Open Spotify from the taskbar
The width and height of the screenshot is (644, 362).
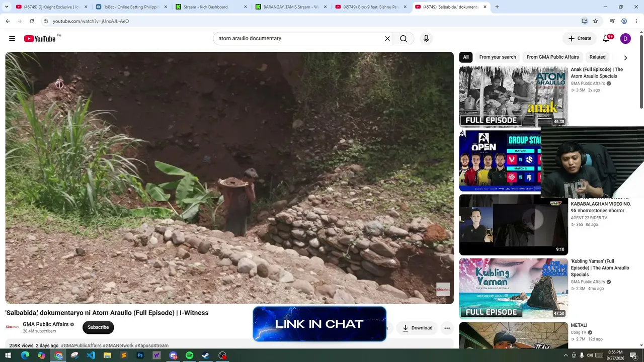189,355
